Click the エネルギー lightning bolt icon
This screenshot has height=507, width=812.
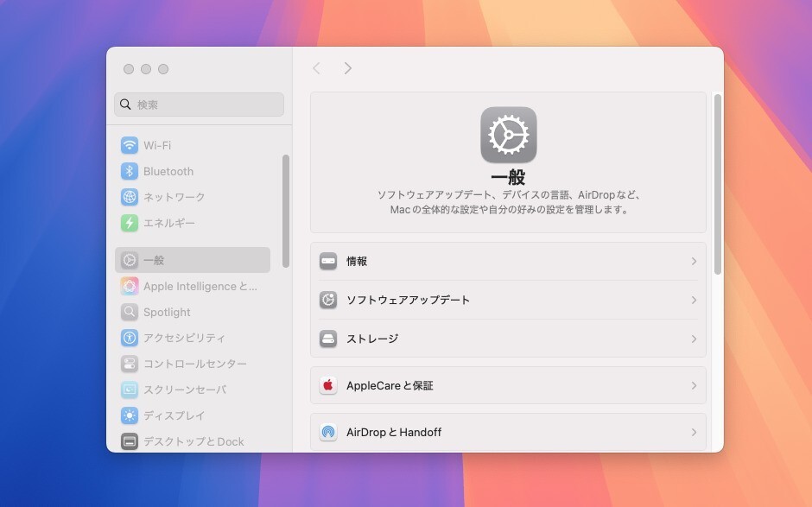130,223
